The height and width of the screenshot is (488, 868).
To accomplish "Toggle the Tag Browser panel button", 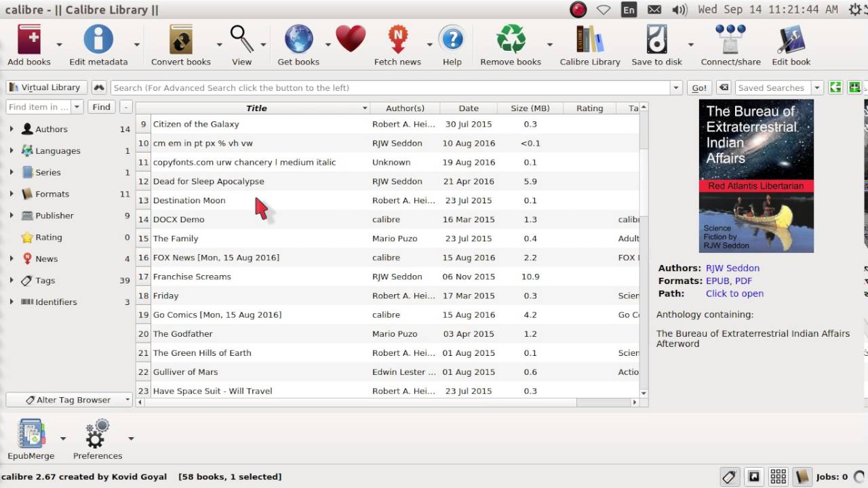I will 729,476.
